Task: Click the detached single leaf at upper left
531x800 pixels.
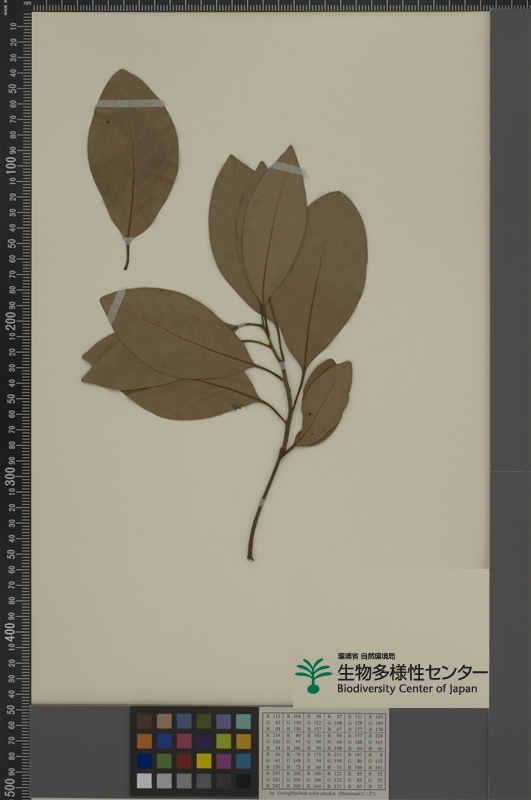Action: [132, 163]
